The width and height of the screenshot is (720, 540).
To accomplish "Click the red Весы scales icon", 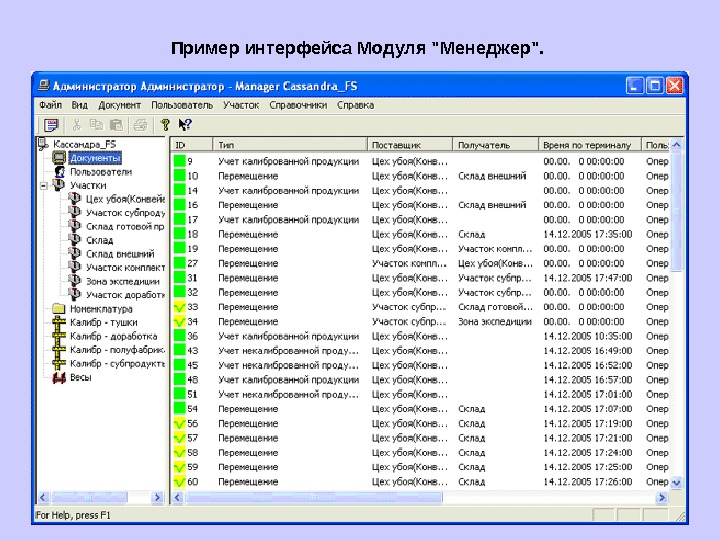I will click(x=59, y=377).
